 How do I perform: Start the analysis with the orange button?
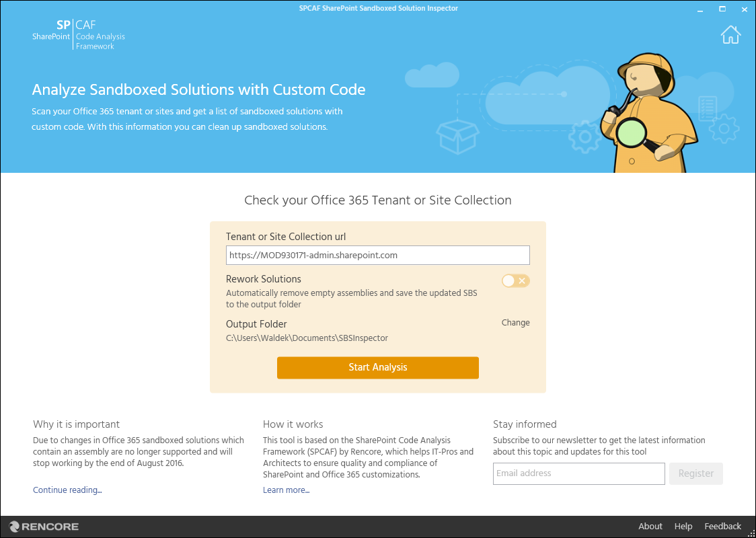click(377, 367)
